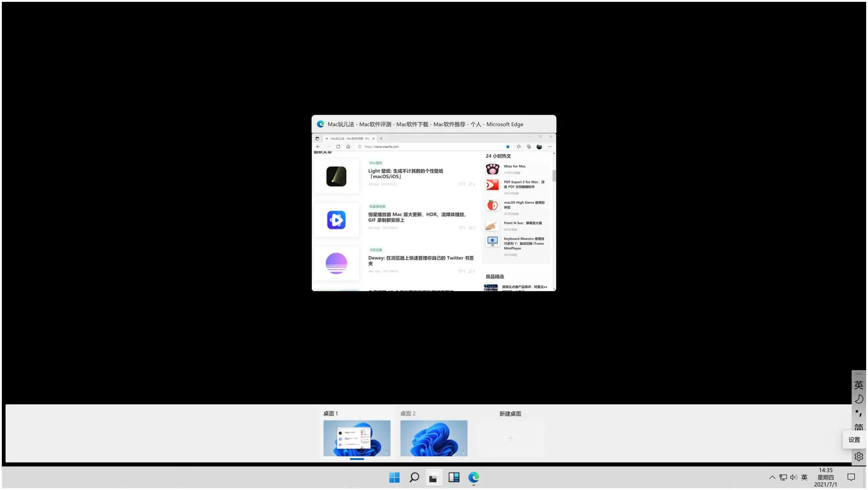Click the 新建桌面 label

510,414
